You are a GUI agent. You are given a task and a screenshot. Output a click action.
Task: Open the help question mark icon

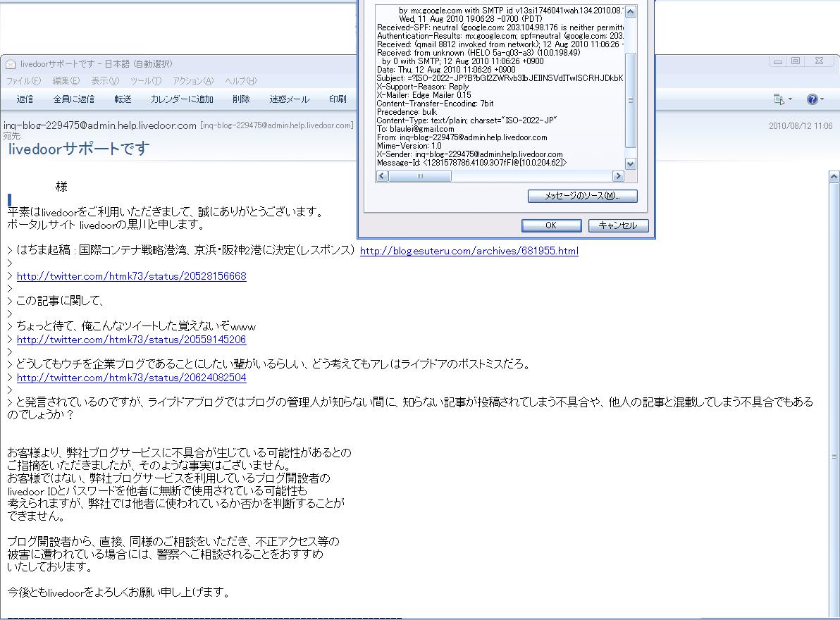tap(812, 99)
